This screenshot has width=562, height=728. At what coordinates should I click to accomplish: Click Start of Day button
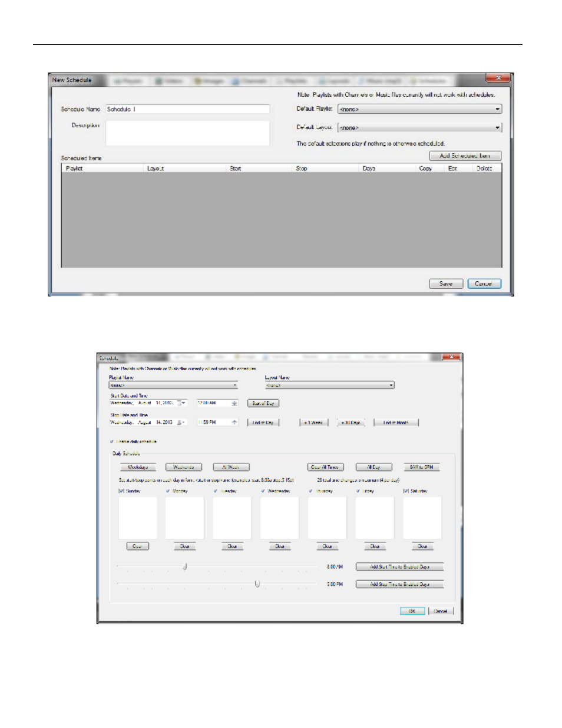[263, 403]
